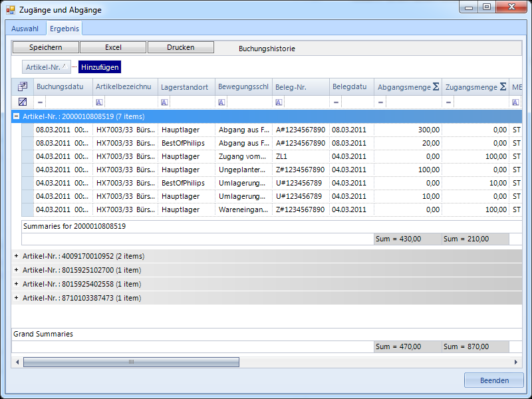
Task: Expand the Artikel-Nr. 4009170010952 group
Action: coord(16,256)
